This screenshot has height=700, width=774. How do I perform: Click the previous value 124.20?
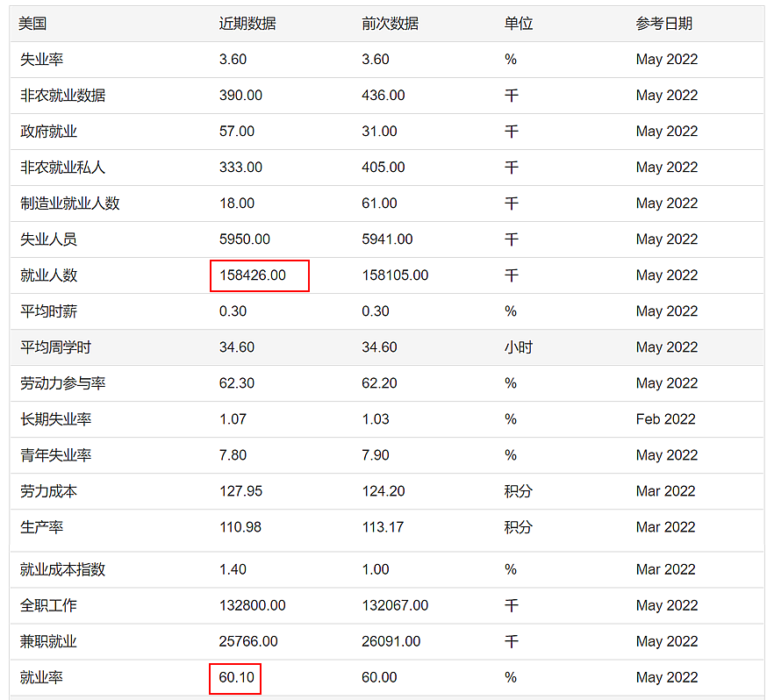coord(383,491)
